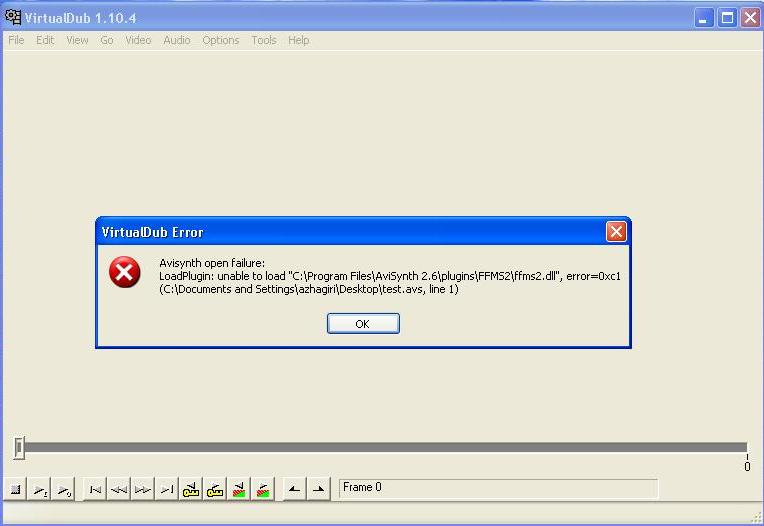The height and width of the screenshot is (526, 764).
Task: Click the Frame 0 position field
Action: click(x=498, y=488)
